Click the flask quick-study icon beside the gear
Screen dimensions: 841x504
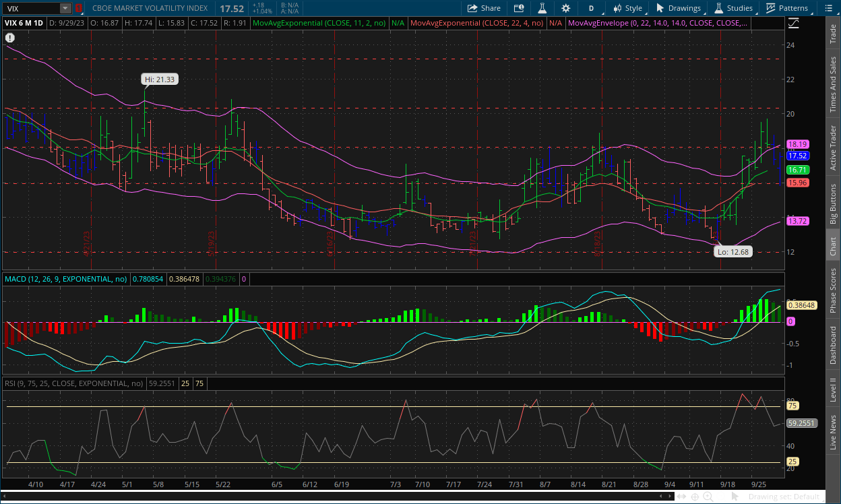click(542, 8)
